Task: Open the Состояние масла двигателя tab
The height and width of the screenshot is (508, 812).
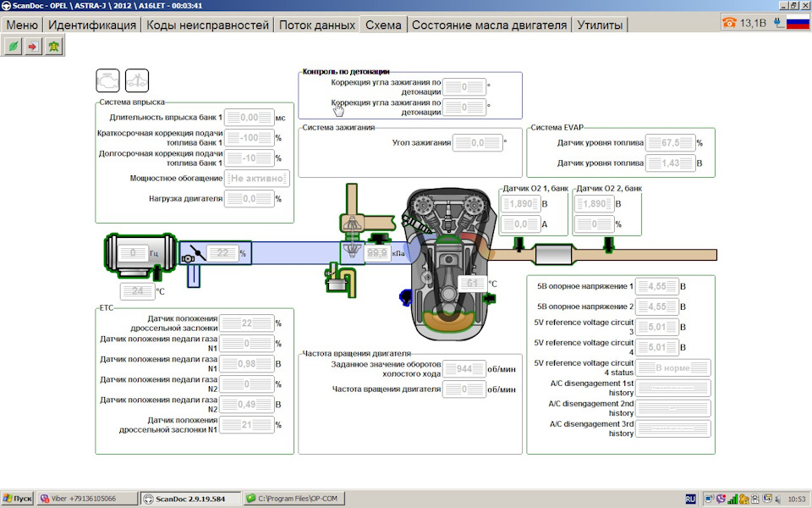Action: 490,25
